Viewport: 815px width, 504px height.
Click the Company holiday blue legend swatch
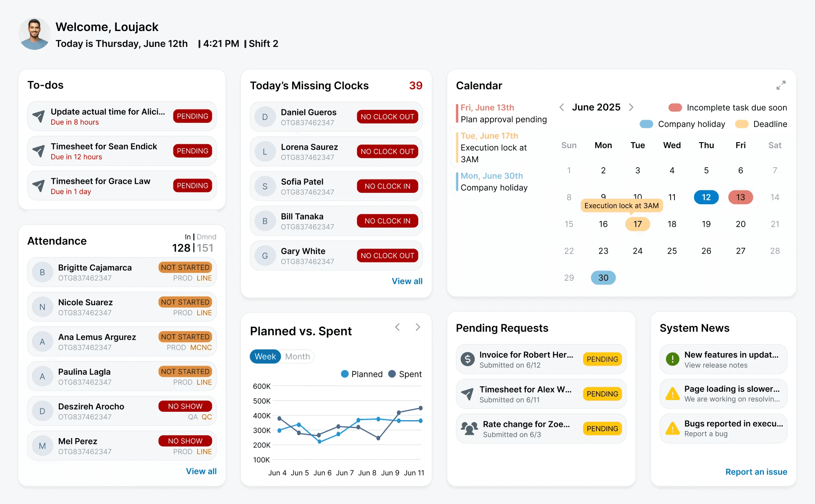[x=646, y=124]
